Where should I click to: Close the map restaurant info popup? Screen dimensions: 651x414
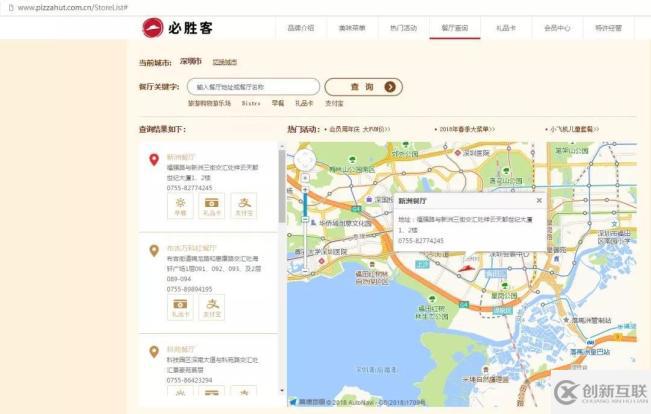539,201
